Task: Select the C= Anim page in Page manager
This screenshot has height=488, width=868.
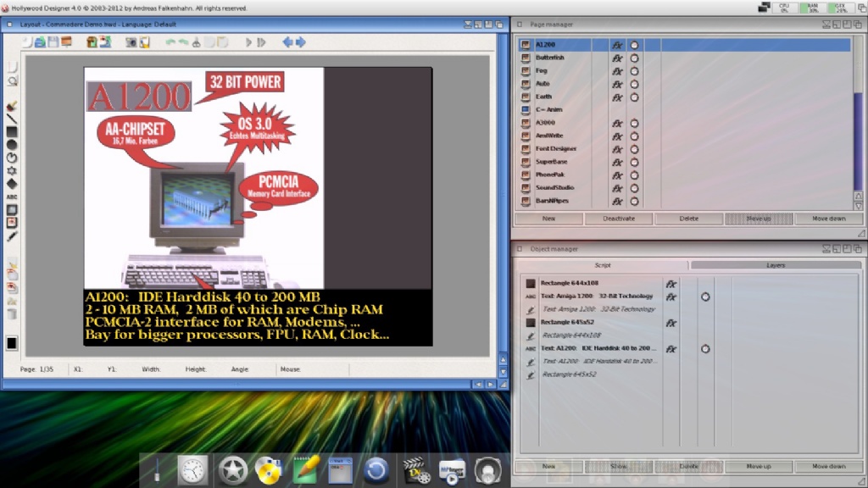Action: [548, 109]
